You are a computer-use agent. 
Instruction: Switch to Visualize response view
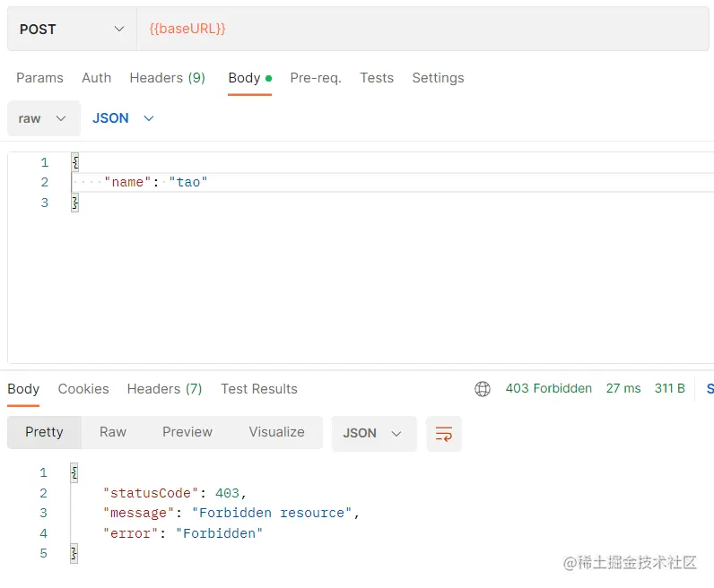276,432
